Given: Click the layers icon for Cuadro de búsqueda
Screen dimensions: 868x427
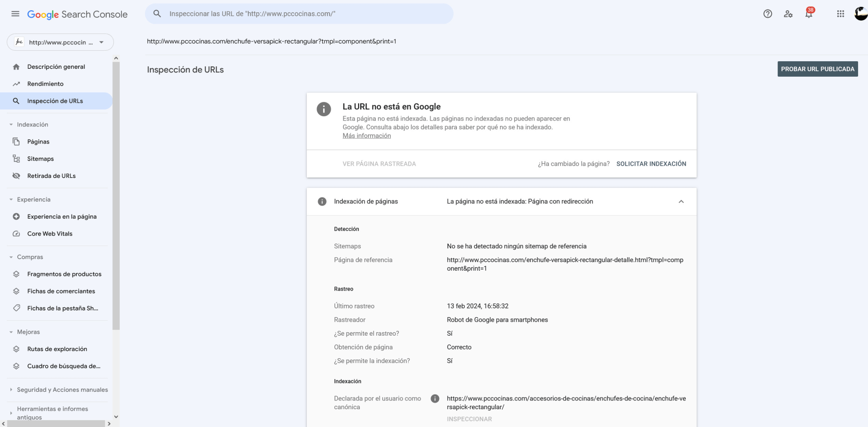Looking at the screenshot, I should (x=16, y=366).
